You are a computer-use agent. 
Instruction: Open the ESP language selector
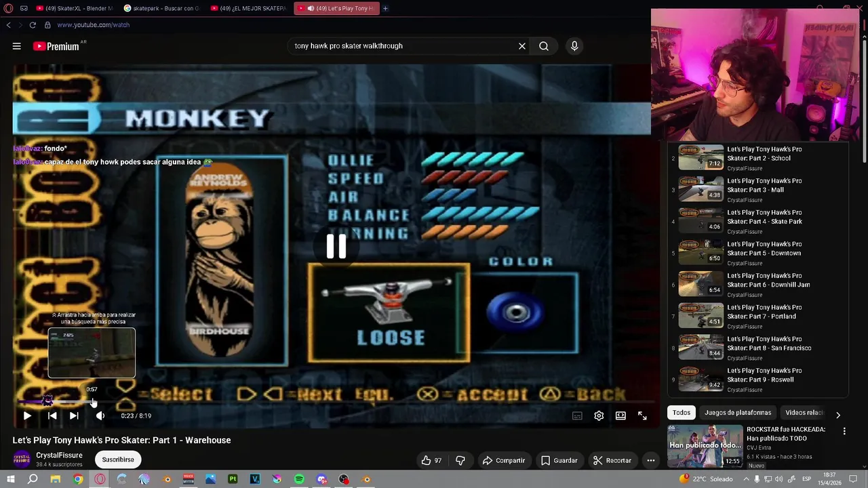pos(807,479)
